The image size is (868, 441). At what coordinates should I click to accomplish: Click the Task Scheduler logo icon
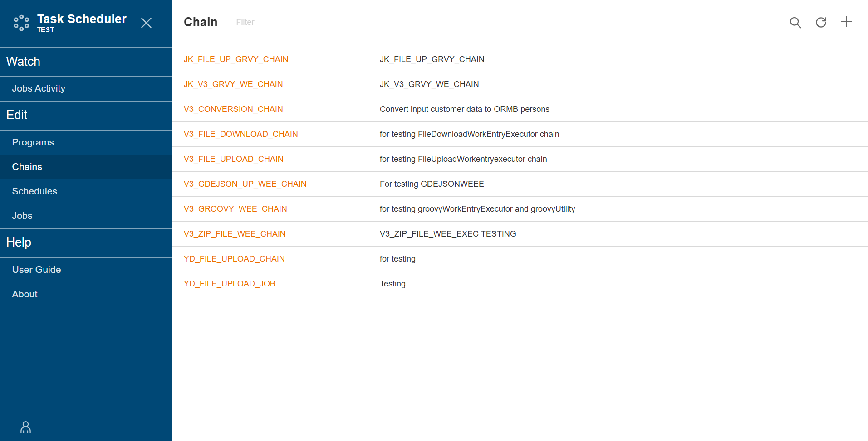[21, 23]
